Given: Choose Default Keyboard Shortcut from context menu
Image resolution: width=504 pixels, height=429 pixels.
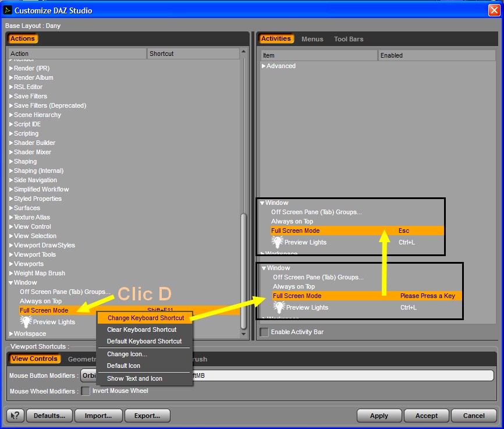Looking at the screenshot, I should 145,341.
